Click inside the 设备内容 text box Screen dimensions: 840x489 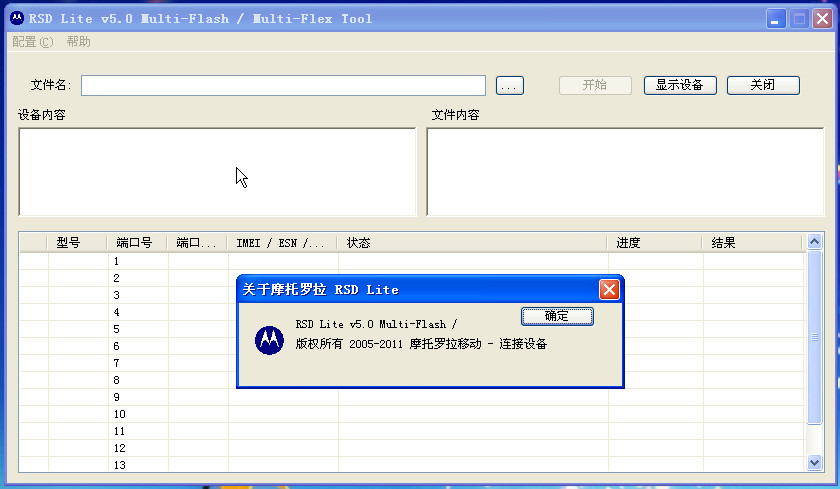(217, 172)
